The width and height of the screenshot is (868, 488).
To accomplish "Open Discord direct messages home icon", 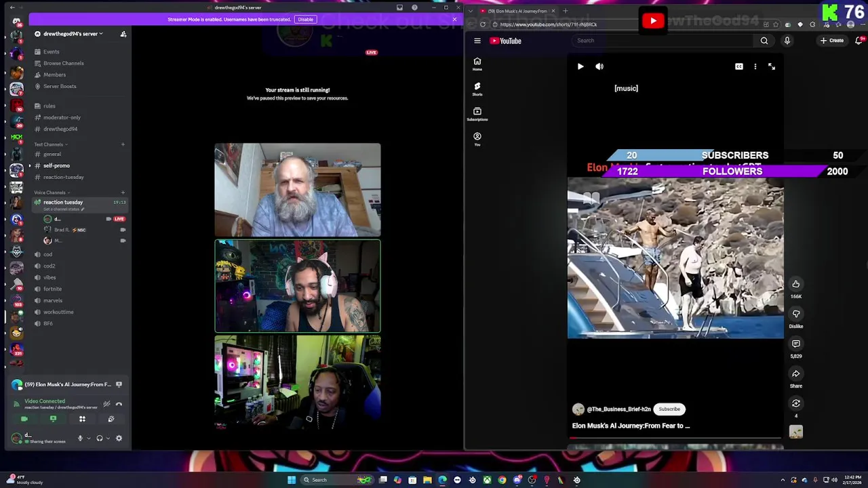I will pos(16,20).
